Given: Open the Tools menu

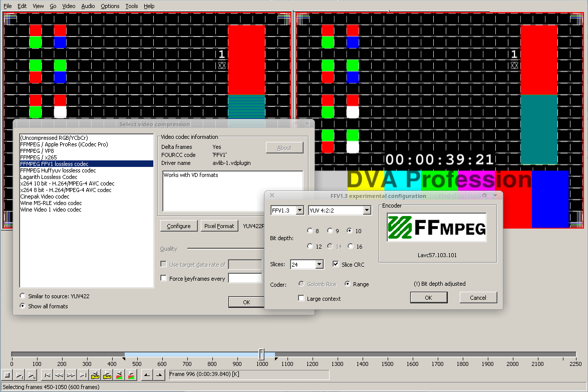Looking at the screenshot, I should pyautogui.click(x=132, y=6).
